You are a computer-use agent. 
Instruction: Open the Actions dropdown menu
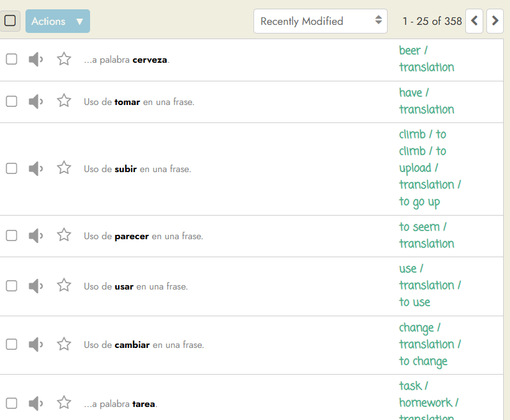[58, 21]
